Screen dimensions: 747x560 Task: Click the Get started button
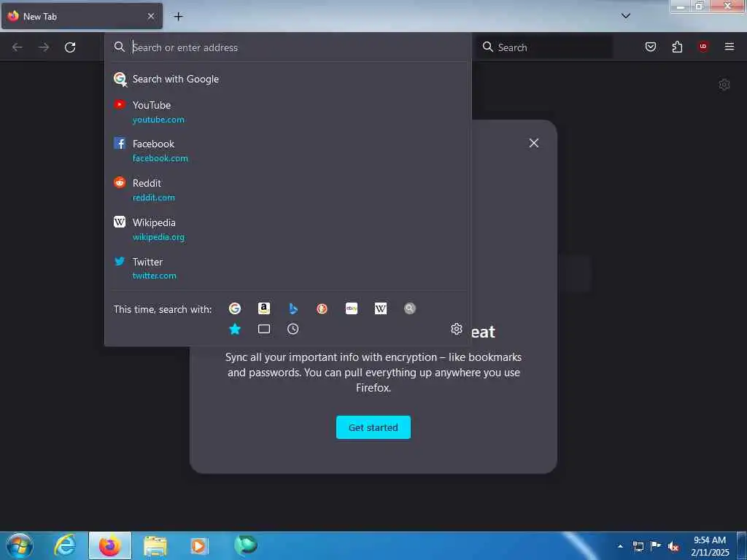(373, 427)
